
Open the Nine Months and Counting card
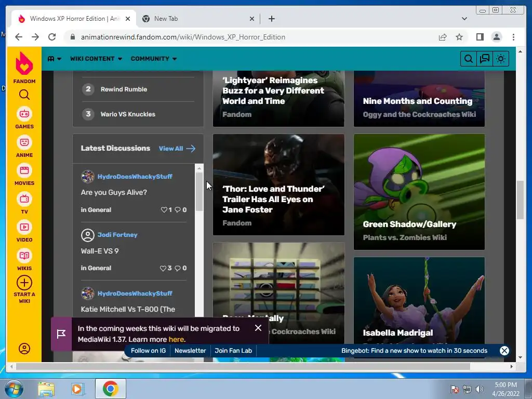coord(419,98)
